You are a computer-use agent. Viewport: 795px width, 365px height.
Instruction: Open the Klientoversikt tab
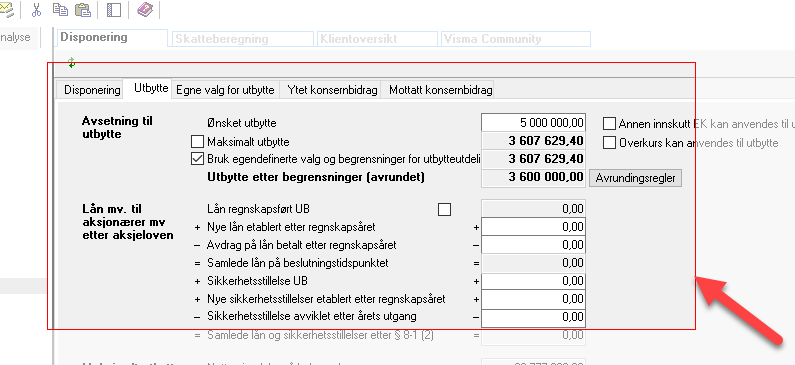coord(377,39)
